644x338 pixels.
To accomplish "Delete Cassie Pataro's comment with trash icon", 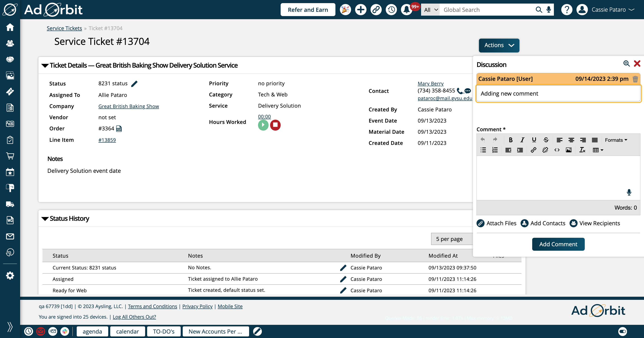I will point(635,79).
